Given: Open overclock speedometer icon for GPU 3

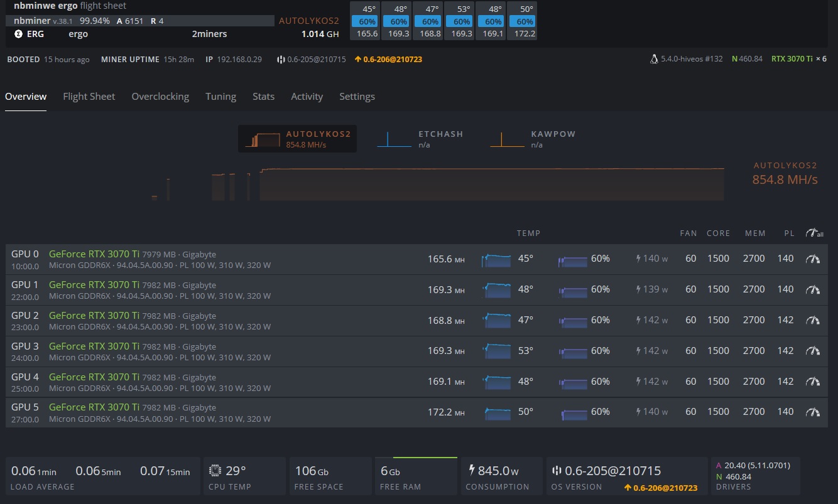Looking at the screenshot, I should point(813,351).
